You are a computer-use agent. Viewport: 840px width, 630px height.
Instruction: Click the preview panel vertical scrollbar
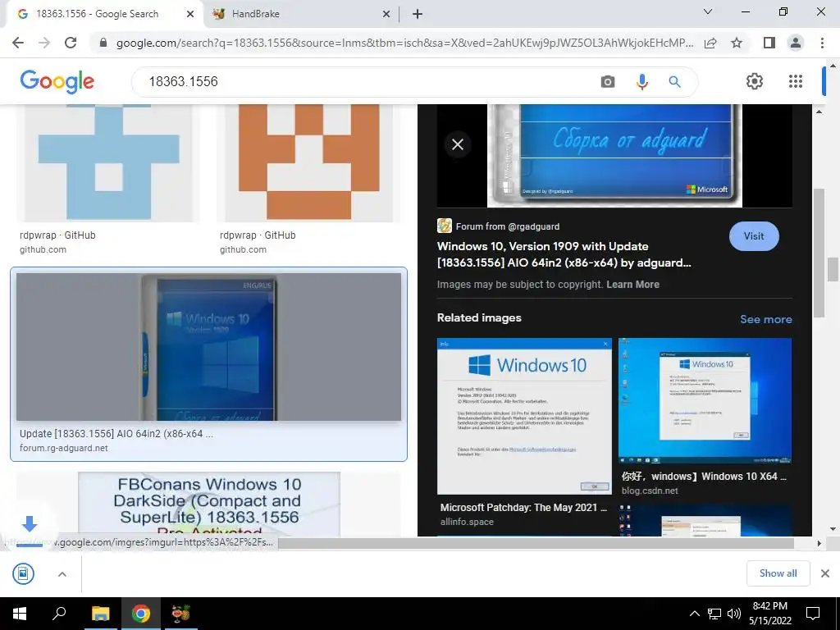click(819, 252)
